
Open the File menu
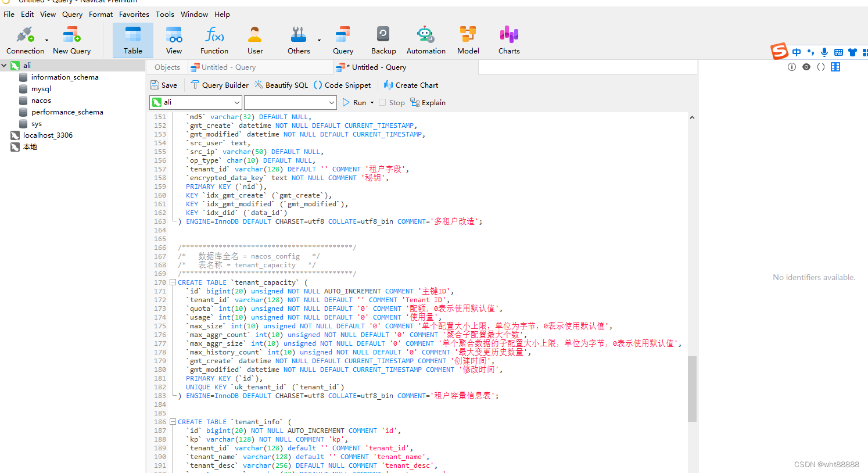pyautogui.click(x=9, y=14)
